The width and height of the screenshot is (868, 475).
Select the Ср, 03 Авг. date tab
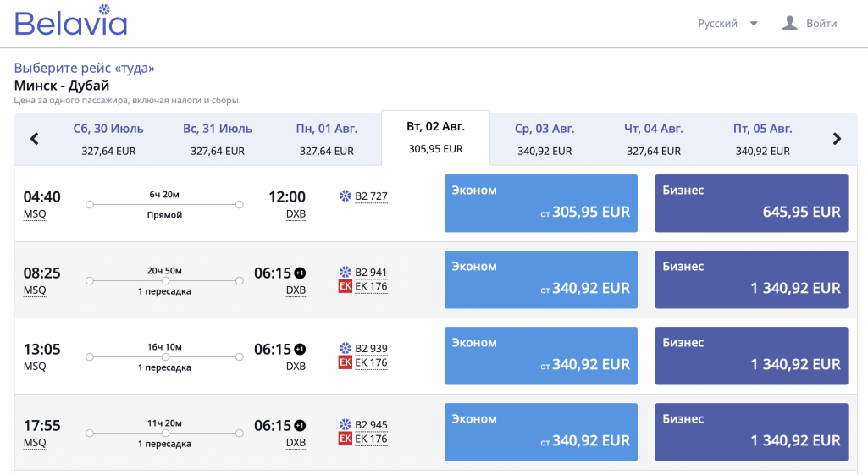(545, 139)
